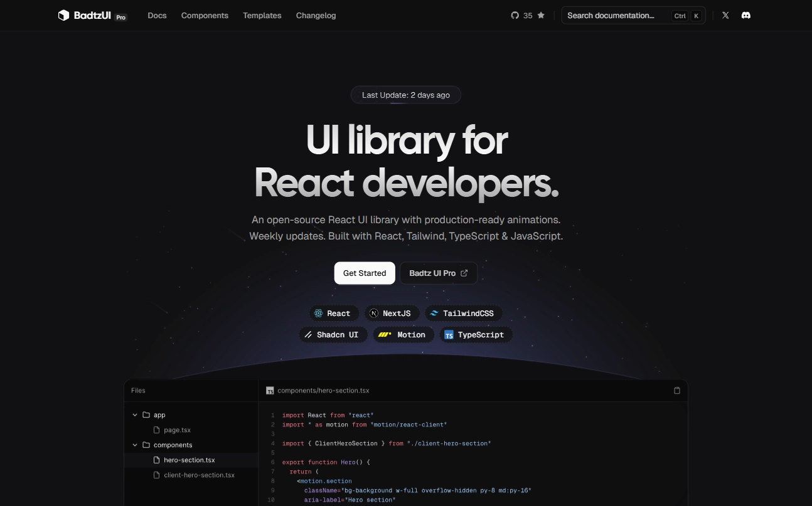Click the React badge label
The height and width of the screenshot is (506, 812).
(x=339, y=314)
